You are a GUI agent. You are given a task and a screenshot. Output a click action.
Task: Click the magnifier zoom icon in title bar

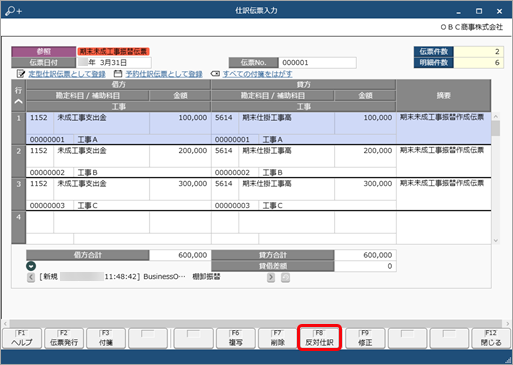(13, 11)
